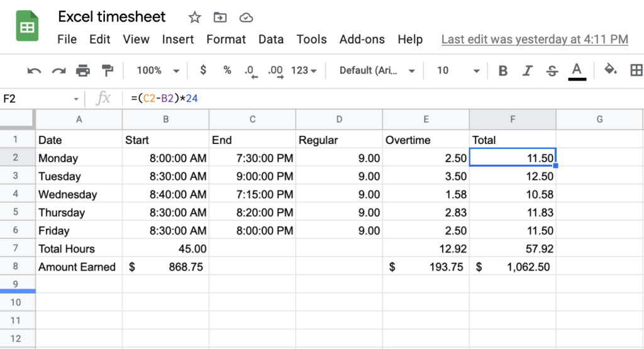Star the Excel timesheet document
This screenshot has width=644, height=349.
pos(194,17)
